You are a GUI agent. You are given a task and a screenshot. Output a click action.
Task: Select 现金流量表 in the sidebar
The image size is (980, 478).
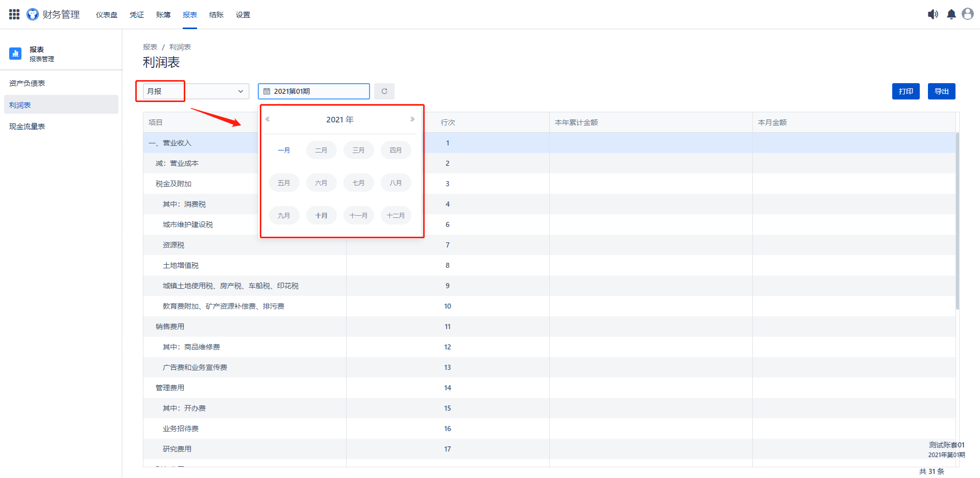click(61, 127)
